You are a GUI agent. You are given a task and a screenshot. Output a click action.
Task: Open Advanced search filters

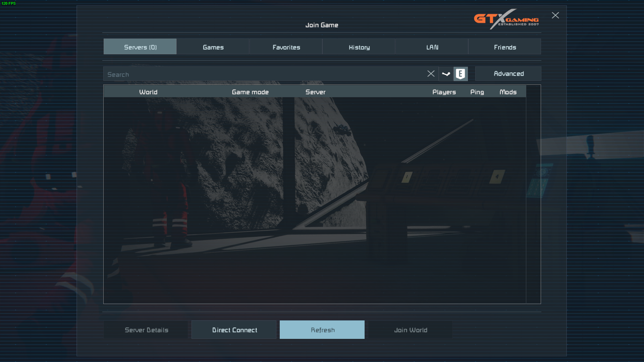click(x=508, y=74)
